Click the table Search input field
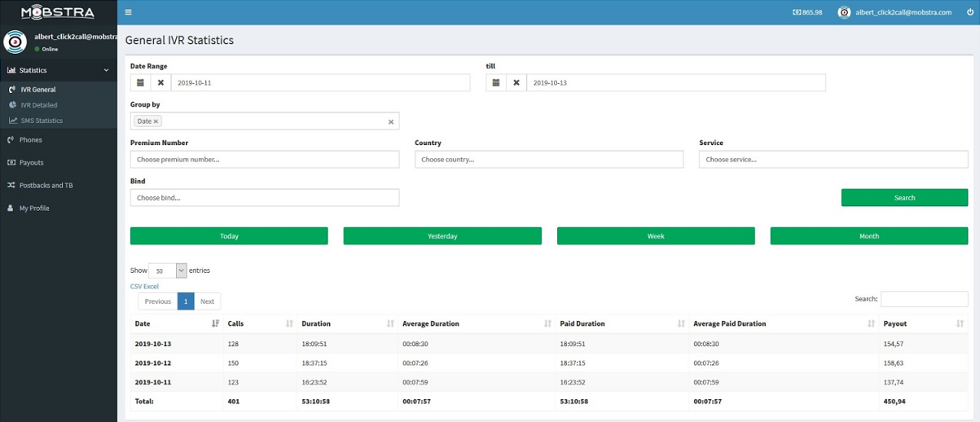The width and height of the screenshot is (980, 422). 924,299
